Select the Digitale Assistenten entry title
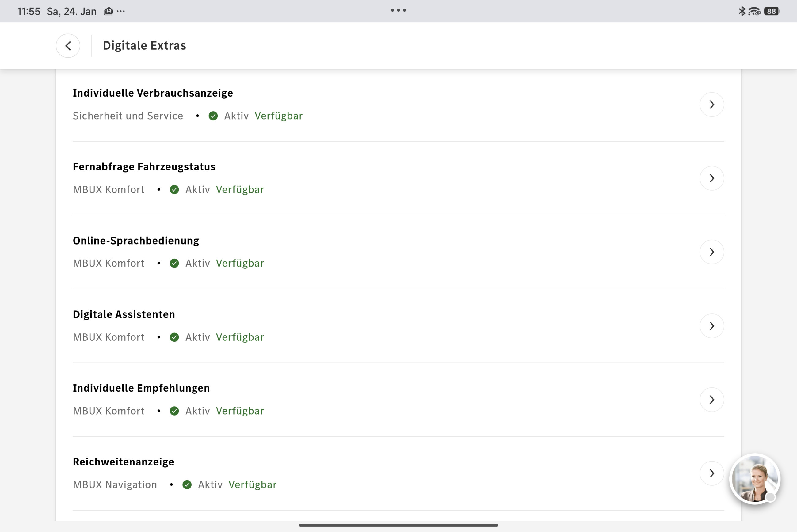Viewport: 797px width, 532px height. [x=124, y=314]
